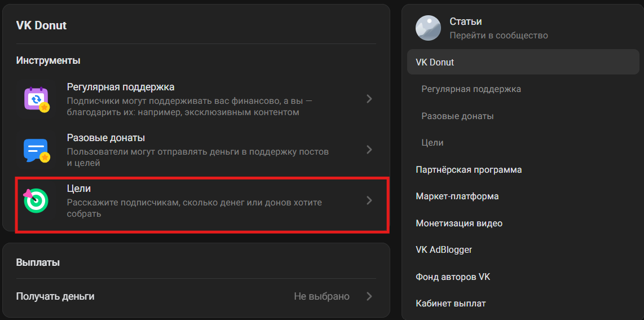644x320 pixels.
Task: Select Цели in the sidebar submenu
Action: click(x=433, y=143)
